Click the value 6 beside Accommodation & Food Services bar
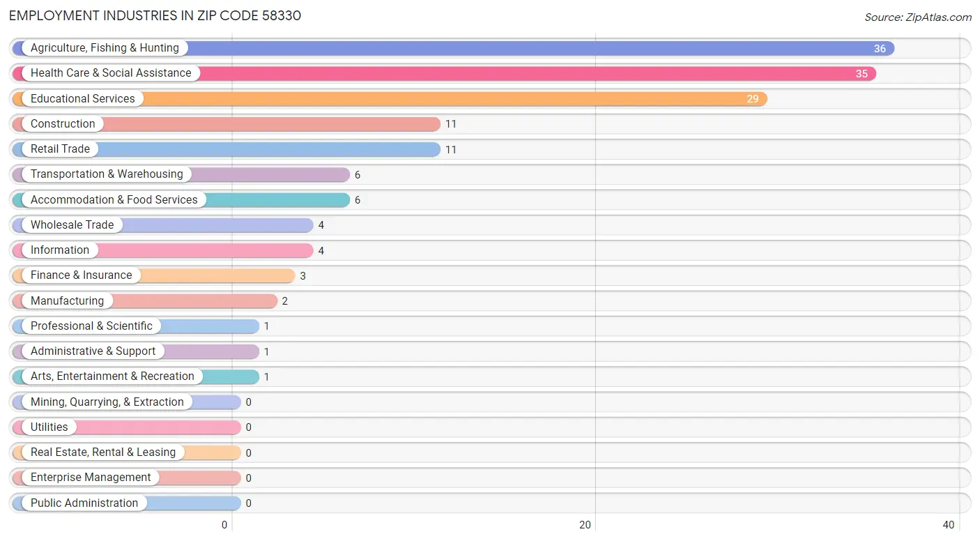The image size is (980, 541). click(358, 200)
